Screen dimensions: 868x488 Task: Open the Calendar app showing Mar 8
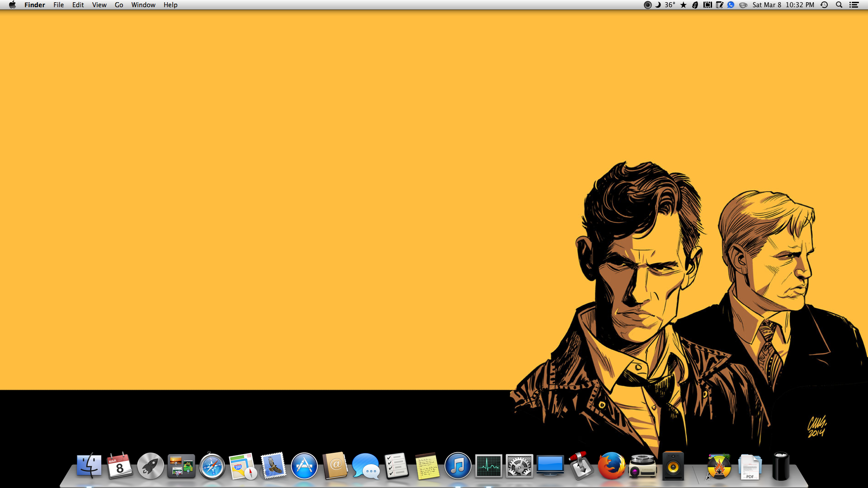120,466
